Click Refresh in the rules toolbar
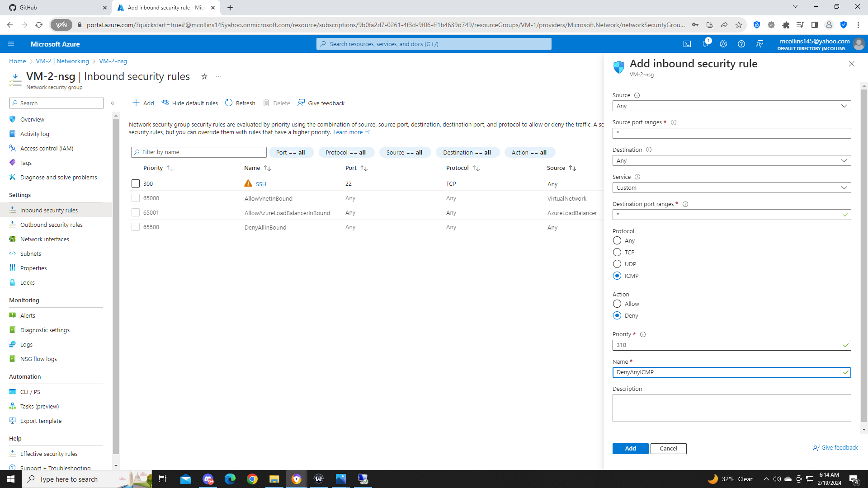This screenshot has height=488, width=868. coord(240,103)
